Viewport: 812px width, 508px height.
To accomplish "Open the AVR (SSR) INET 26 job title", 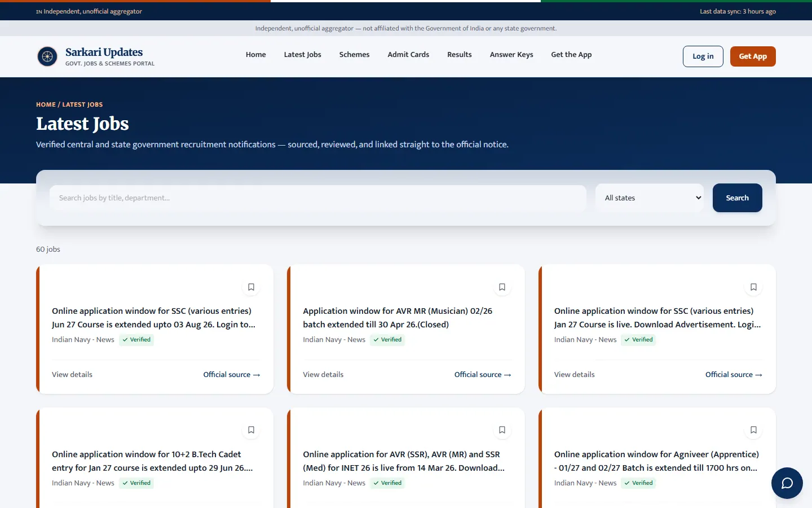I will (x=404, y=461).
